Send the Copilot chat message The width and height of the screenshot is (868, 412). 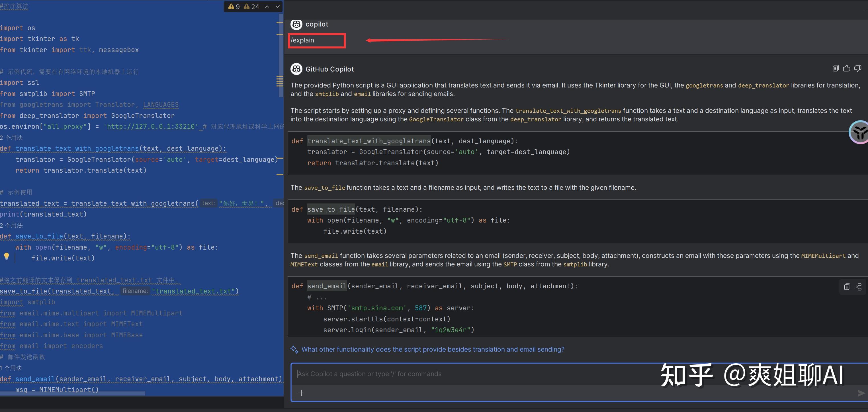point(861,393)
